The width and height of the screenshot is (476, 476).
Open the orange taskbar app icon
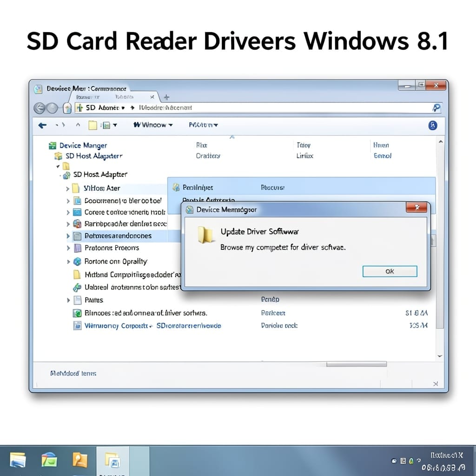coord(79,460)
